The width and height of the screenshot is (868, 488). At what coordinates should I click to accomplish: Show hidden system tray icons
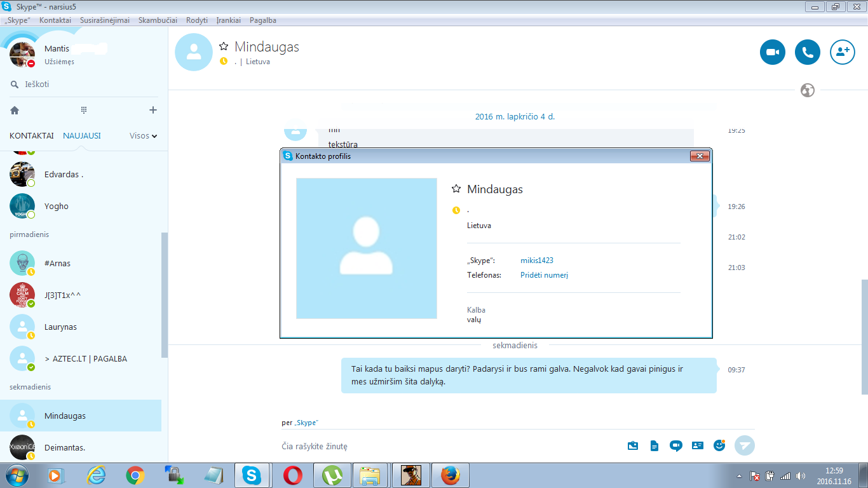pyautogui.click(x=738, y=475)
